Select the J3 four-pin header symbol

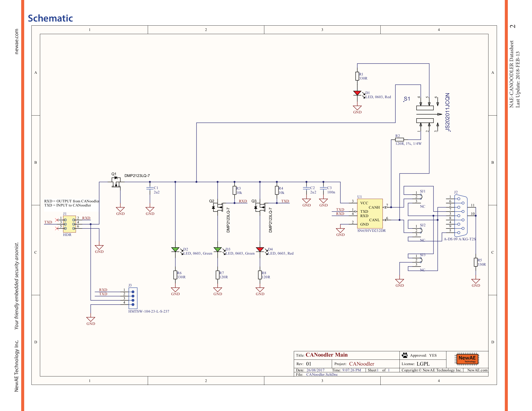(133, 298)
